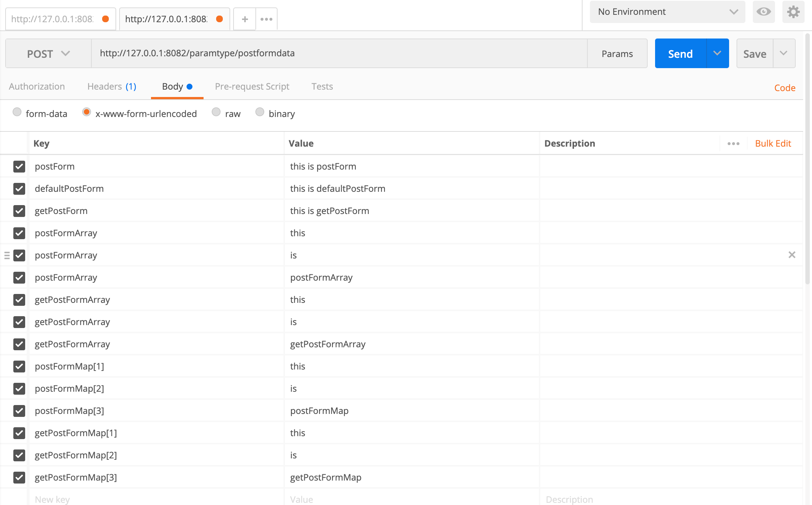Click the environment quick look eye icon
The width and height of the screenshot is (812, 505).
click(x=764, y=12)
